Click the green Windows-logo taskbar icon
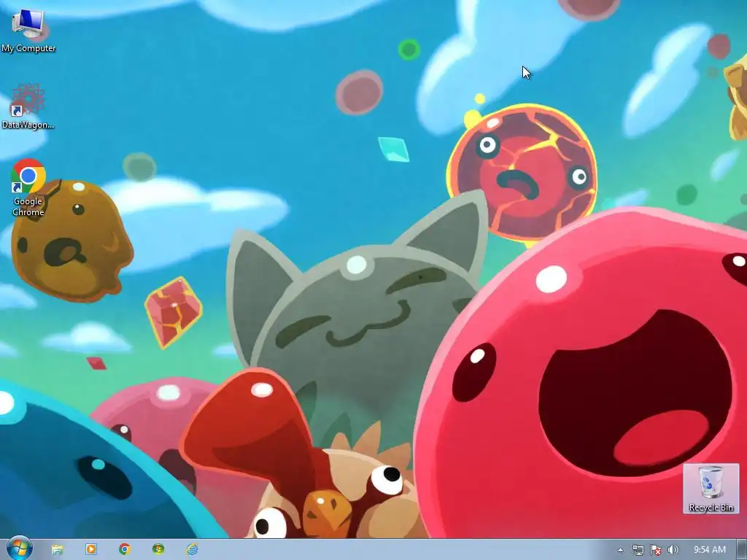Screen dimensions: 747x560 click(x=158, y=550)
